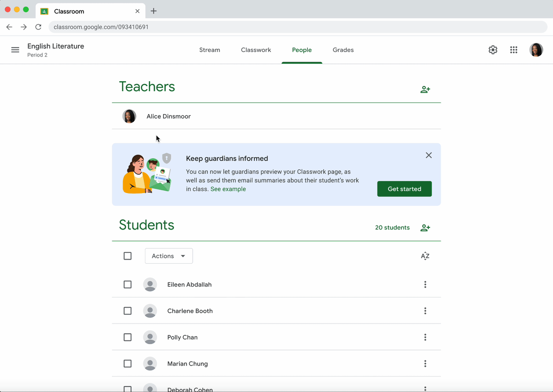Check the box for Eileen Abdallah
This screenshot has height=392, width=553.
click(x=127, y=284)
